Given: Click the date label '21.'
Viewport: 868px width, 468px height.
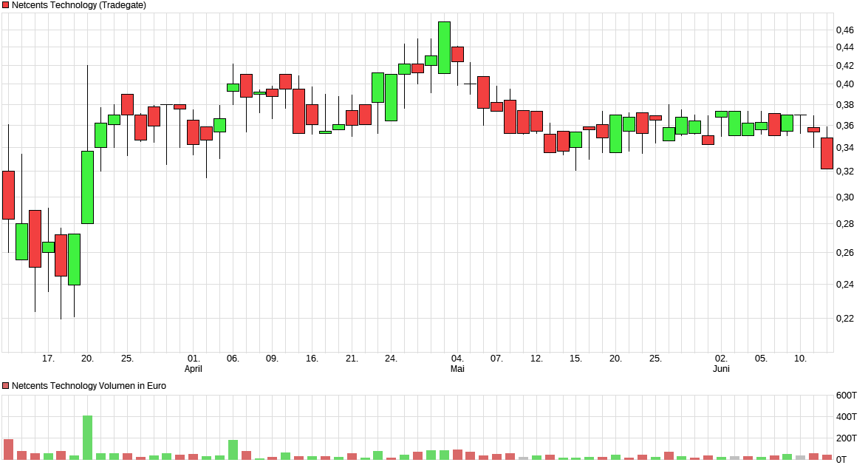Looking at the screenshot, I should pos(352,359).
